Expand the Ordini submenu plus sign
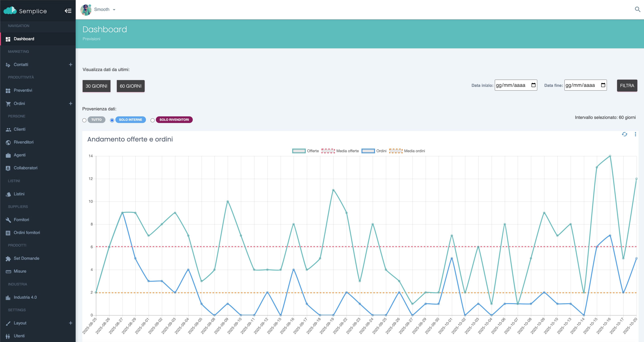 point(70,103)
